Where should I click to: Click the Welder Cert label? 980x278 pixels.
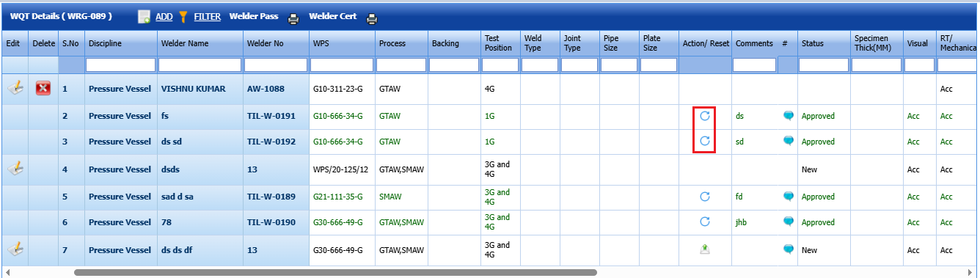click(x=333, y=16)
